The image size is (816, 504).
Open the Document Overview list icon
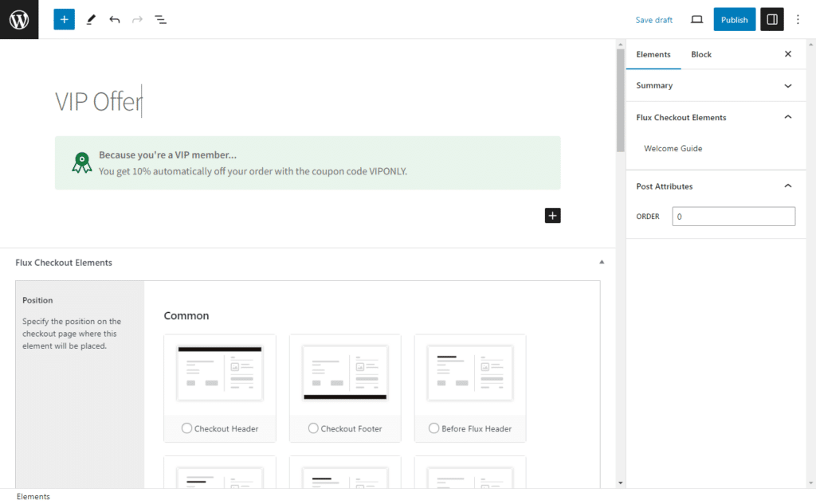point(160,19)
